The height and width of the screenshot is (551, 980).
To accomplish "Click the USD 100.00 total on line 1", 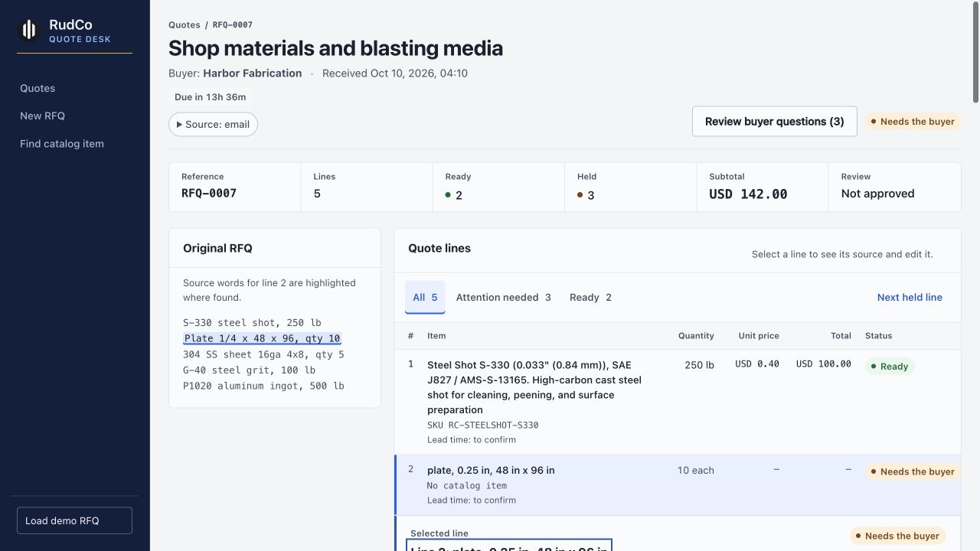I will coord(824,364).
